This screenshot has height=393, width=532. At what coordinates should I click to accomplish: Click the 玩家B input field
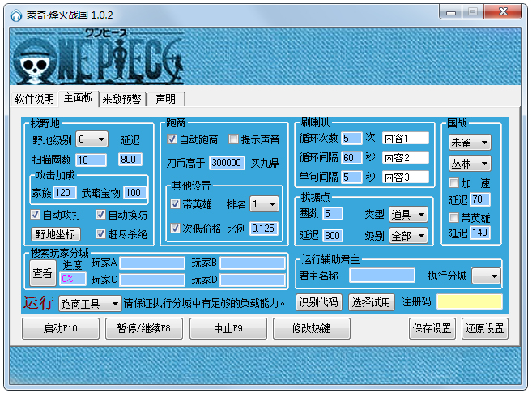point(253,263)
